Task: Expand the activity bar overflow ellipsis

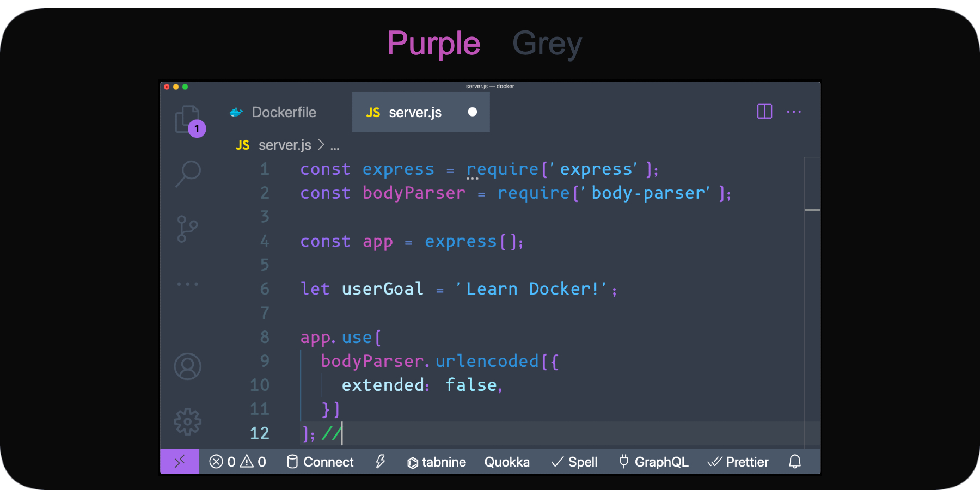Action: (187, 283)
